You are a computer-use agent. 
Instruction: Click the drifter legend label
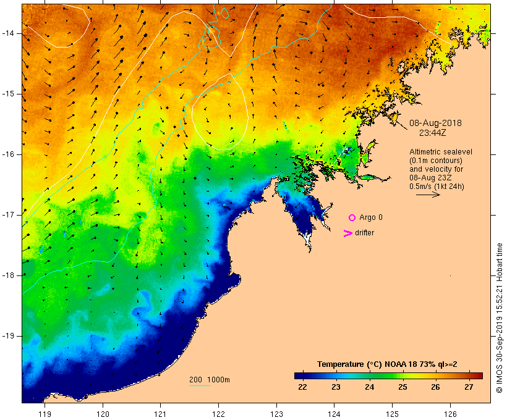point(364,233)
